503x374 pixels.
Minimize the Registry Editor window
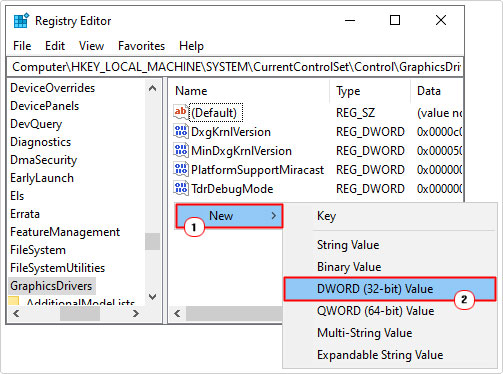pyautogui.click(x=350, y=21)
